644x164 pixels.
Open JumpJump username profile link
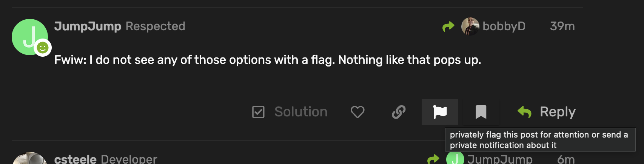(88, 26)
